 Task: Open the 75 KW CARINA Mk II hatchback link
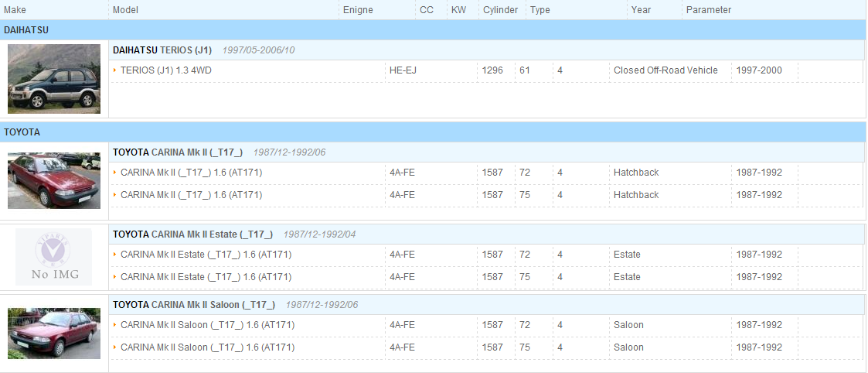192,194
